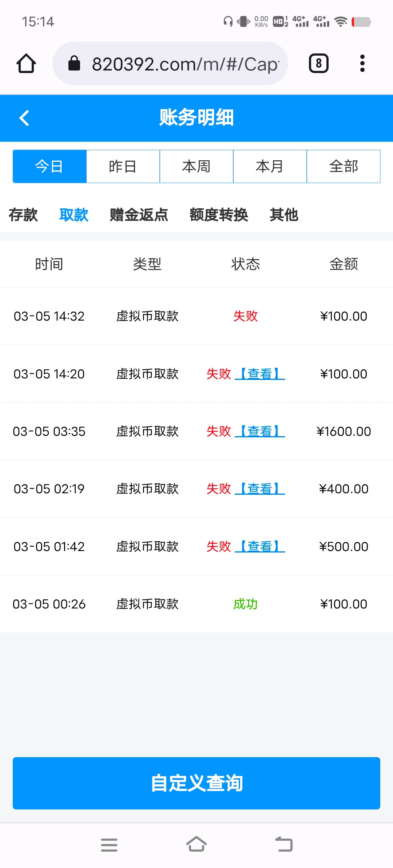This screenshot has height=868, width=393.
Task: Open the 额度转换 category tab
Action: point(219,215)
